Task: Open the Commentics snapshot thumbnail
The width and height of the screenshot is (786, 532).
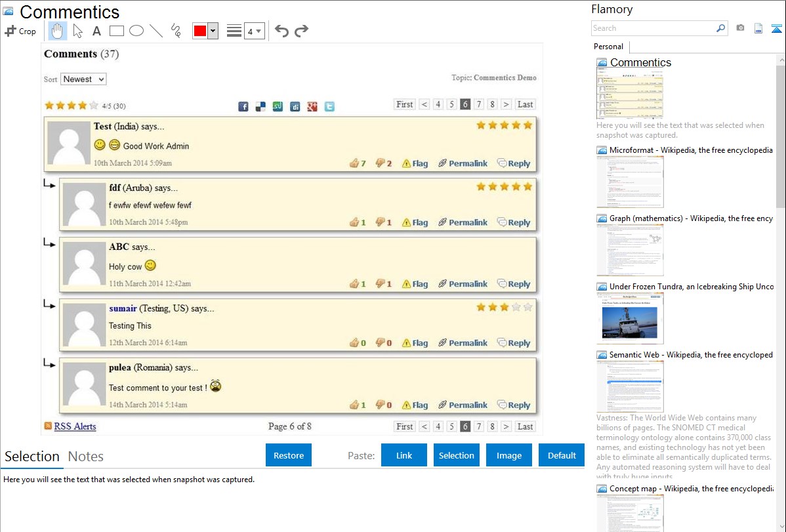Action: click(x=630, y=94)
